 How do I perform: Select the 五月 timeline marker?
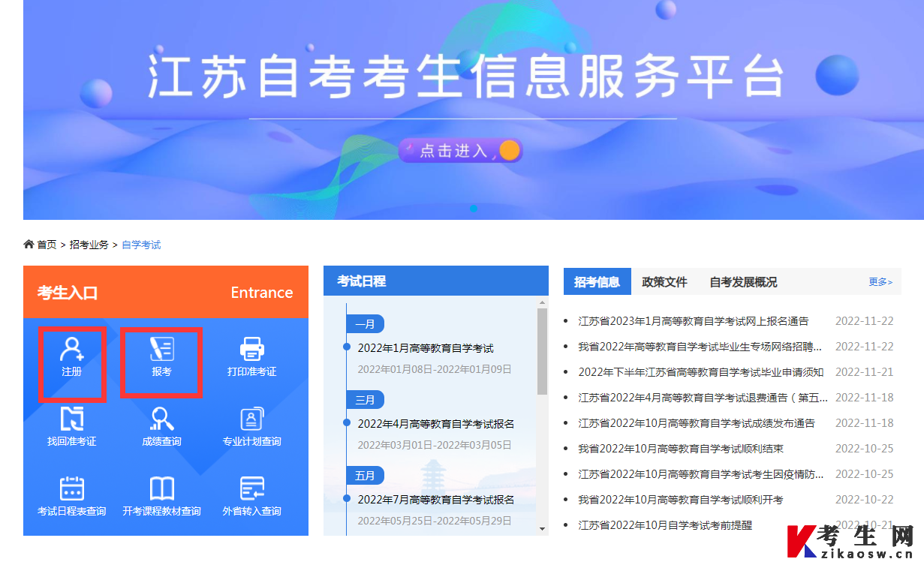tap(366, 476)
